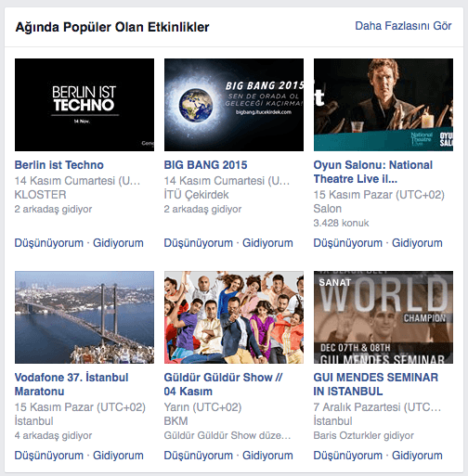Click Düşünüyorum for Berlin ist Techno
Image resolution: width=468 pixels, height=476 pixels.
click(49, 243)
